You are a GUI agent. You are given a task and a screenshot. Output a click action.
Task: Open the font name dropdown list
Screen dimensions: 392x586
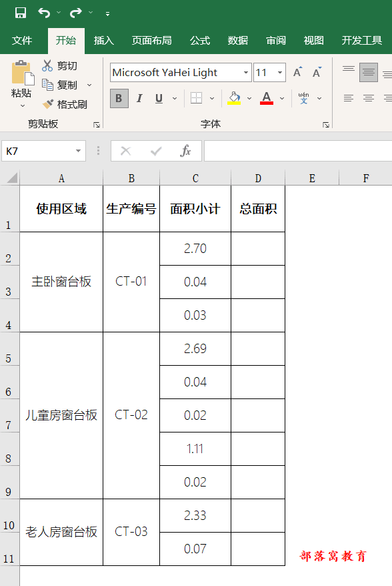(245, 73)
